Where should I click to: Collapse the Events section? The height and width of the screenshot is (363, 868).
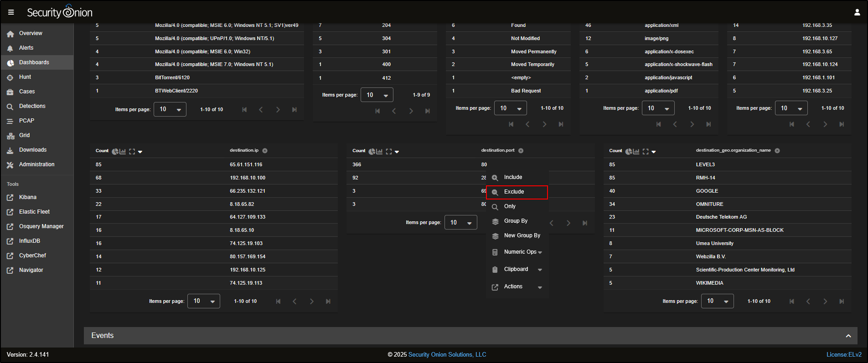[848, 336]
